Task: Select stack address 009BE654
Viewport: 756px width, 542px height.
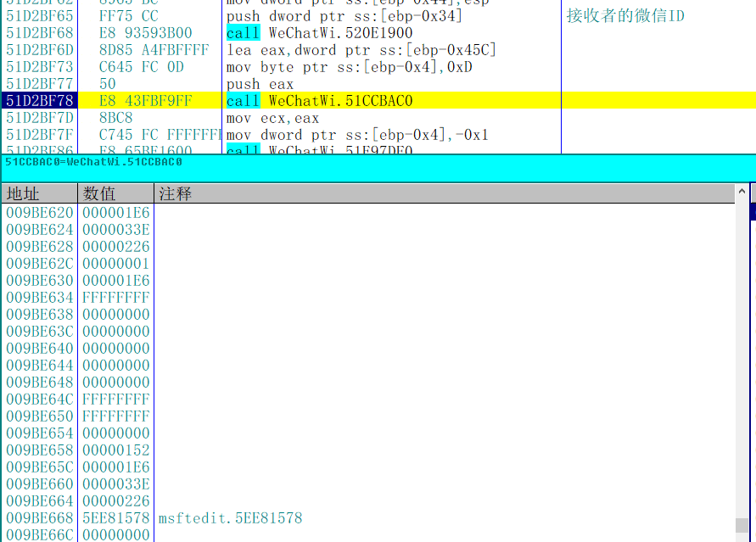Action: point(40,433)
